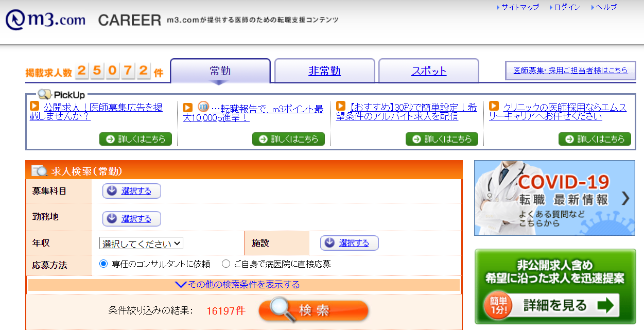Click the 掲載求人数 25072 counter

coord(94,72)
